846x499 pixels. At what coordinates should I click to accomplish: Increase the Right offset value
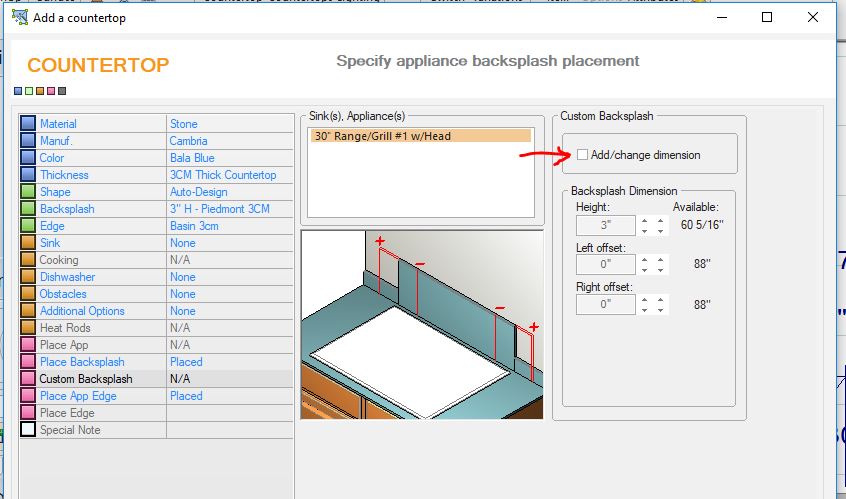tap(645, 299)
